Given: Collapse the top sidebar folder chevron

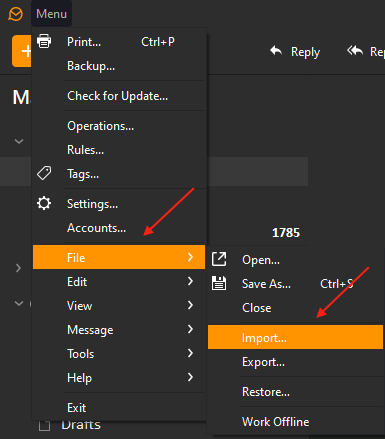Looking at the screenshot, I should pos(19,141).
